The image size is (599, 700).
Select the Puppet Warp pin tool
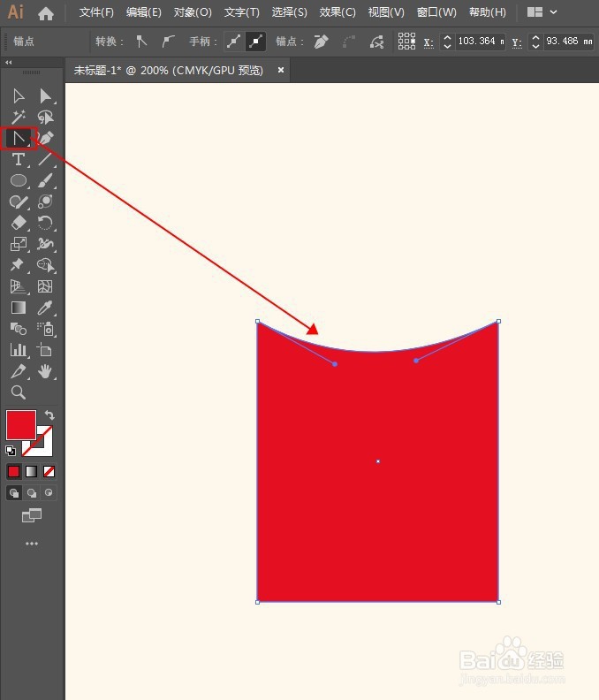tap(19, 265)
